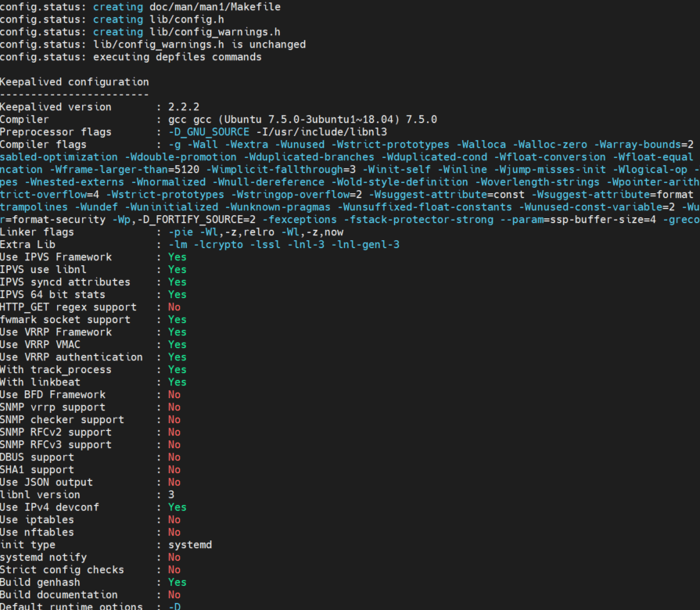Click the init type value systemd
Image resolution: width=700 pixels, height=610 pixels.
[x=190, y=544]
